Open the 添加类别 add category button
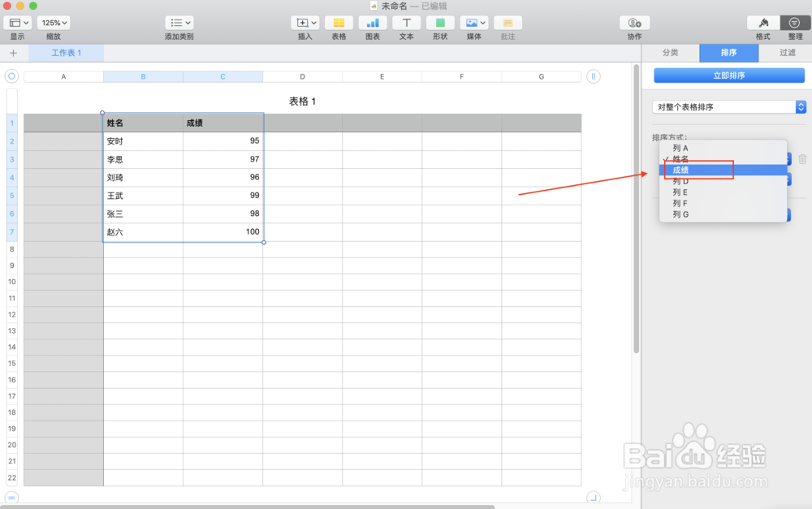 coord(179,23)
